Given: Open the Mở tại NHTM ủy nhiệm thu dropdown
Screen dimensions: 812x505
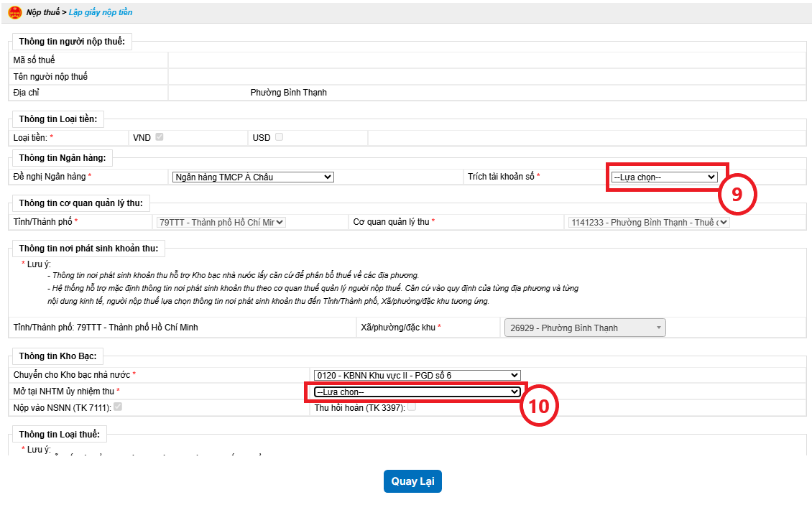Looking at the screenshot, I should (417, 392).
